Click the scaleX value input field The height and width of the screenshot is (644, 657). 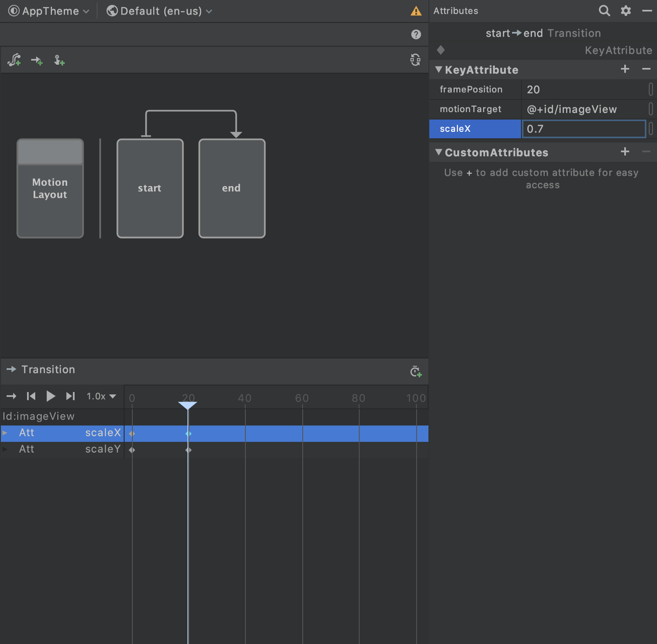click(x=584, y=129)
